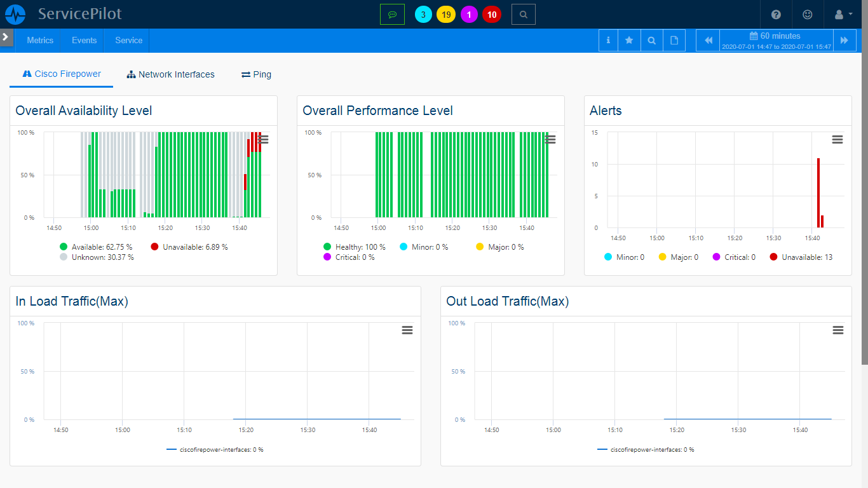
Task: Go to the previous time period
Action: point(709,40)
